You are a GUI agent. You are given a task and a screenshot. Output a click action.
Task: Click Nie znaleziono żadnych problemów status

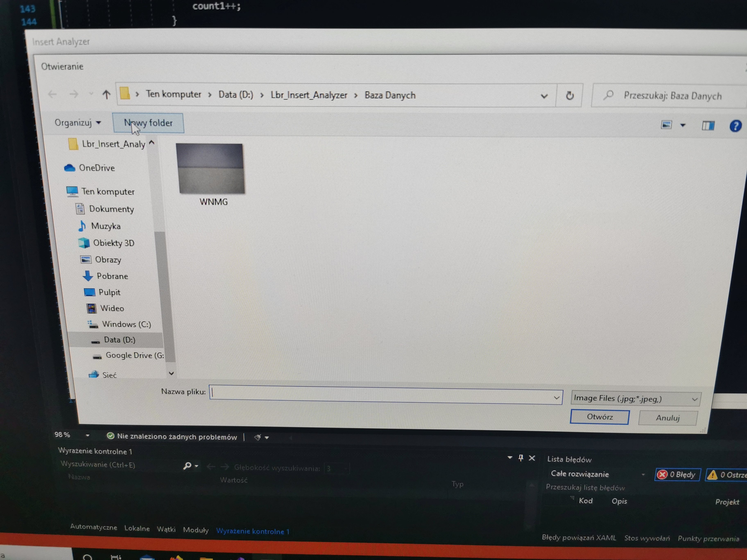[x=172, y=436]
